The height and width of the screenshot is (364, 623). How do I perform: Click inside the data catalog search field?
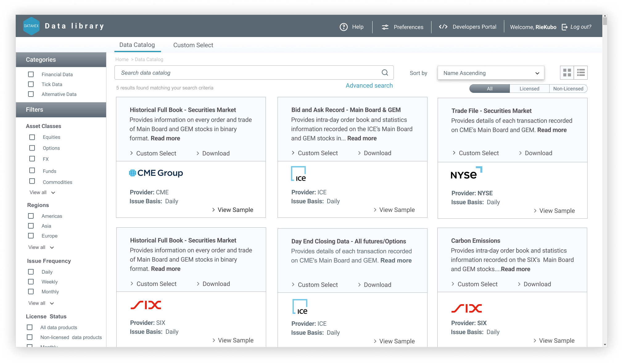coord(216,72)
